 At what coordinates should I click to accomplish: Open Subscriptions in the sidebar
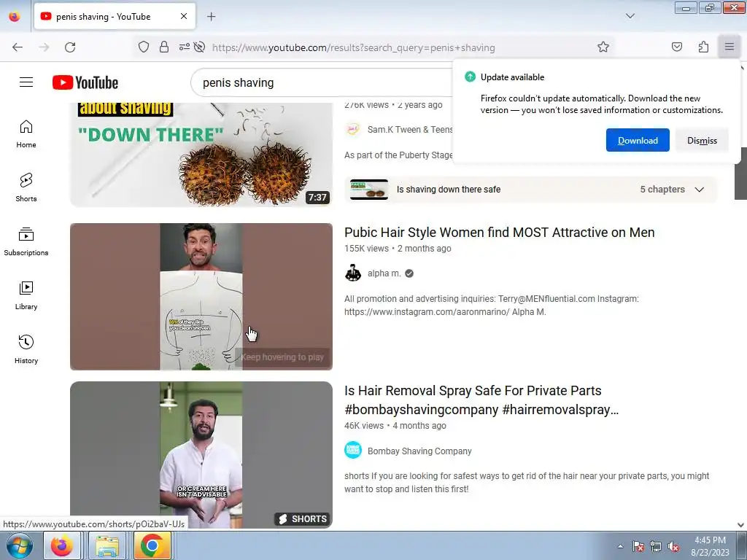[x=26, y=241]
